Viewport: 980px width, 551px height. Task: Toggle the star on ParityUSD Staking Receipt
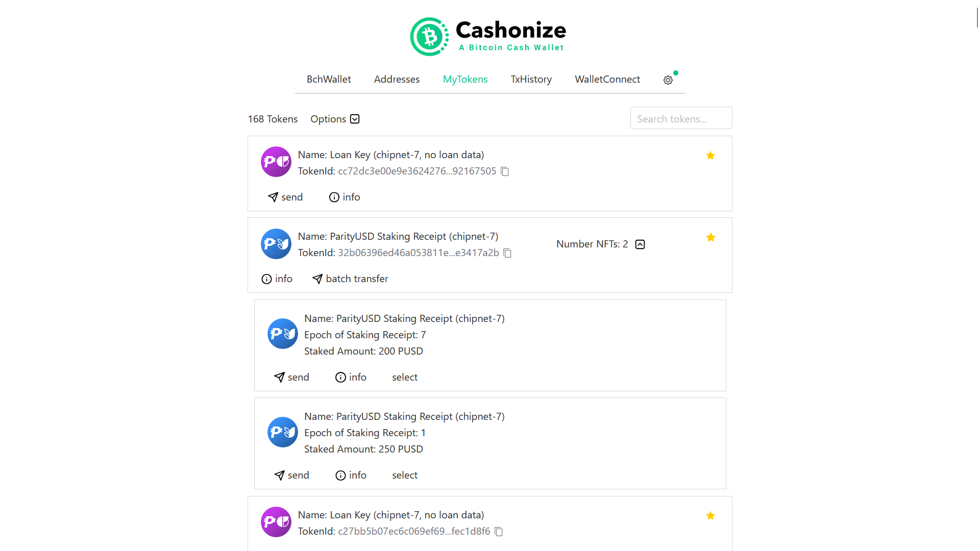(x=710, y=237)
